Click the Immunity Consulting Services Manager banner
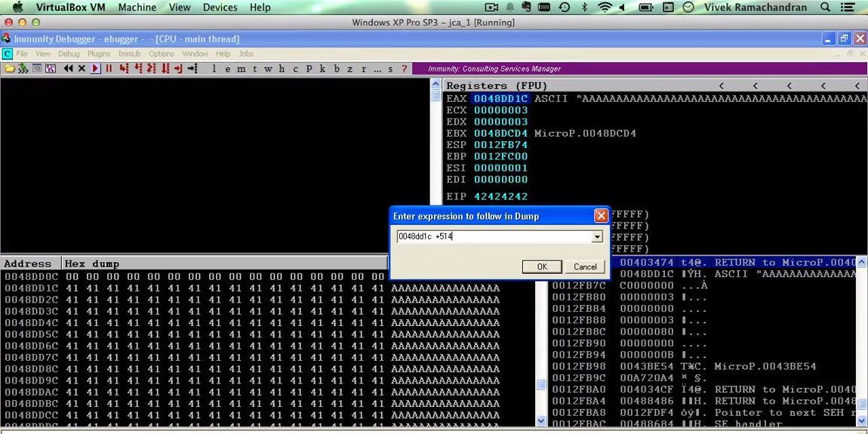The width and height of the screenshot is (868, 434). coord(494,69)
